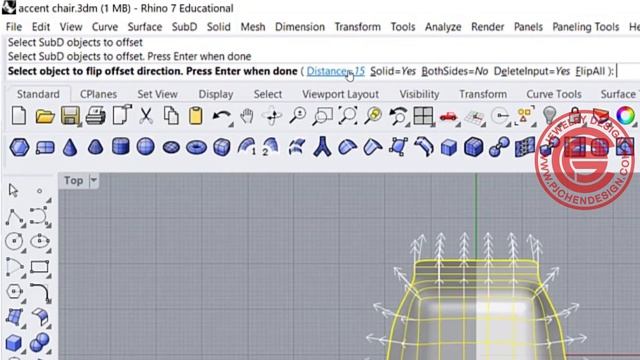The height and width of the screenshot is (360, 640).
Task: Switch to the Visibility toolbar tab
Action: click(x=419, y=94)
